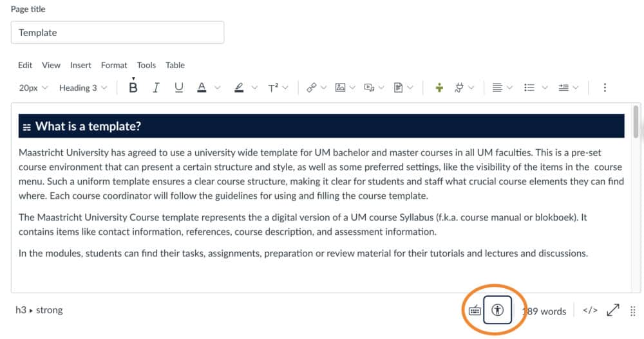Apply the text color button
The height and width of the screenshot is (339, 644).
(x=202, y=87)
